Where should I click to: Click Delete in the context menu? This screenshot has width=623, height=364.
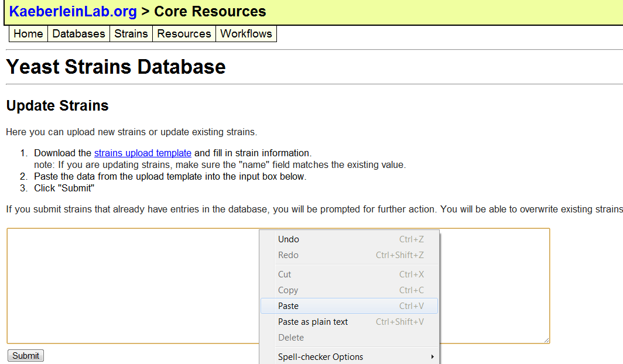point(291,338)
